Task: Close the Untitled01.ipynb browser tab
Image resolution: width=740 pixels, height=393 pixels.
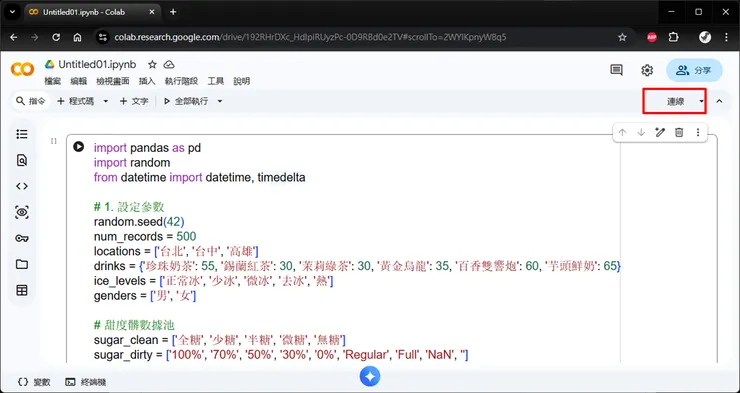Action: (x=152, y=12)
